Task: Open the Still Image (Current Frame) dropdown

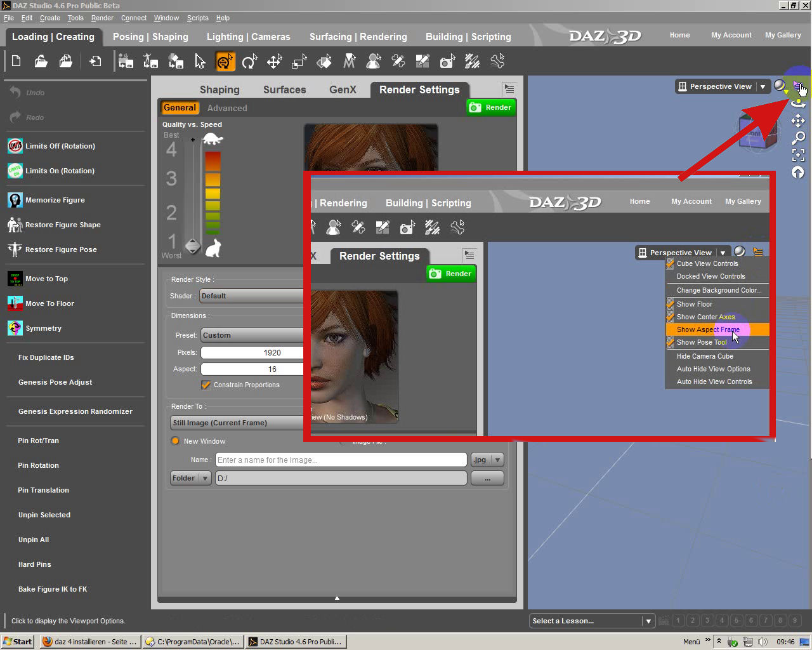Action: 237,423
